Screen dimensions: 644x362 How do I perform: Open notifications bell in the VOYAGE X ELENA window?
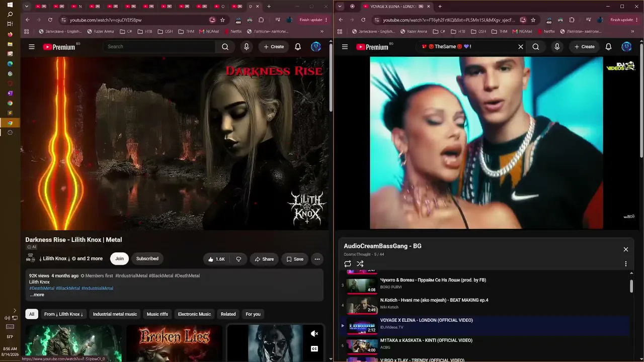[x=608, y=47]
